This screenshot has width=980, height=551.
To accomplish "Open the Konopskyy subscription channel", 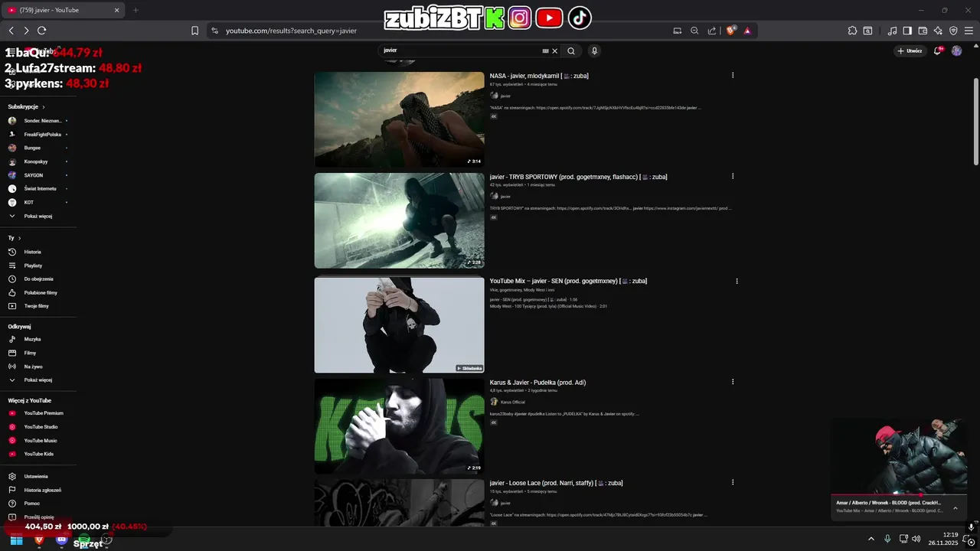I will tap(36, 161).
